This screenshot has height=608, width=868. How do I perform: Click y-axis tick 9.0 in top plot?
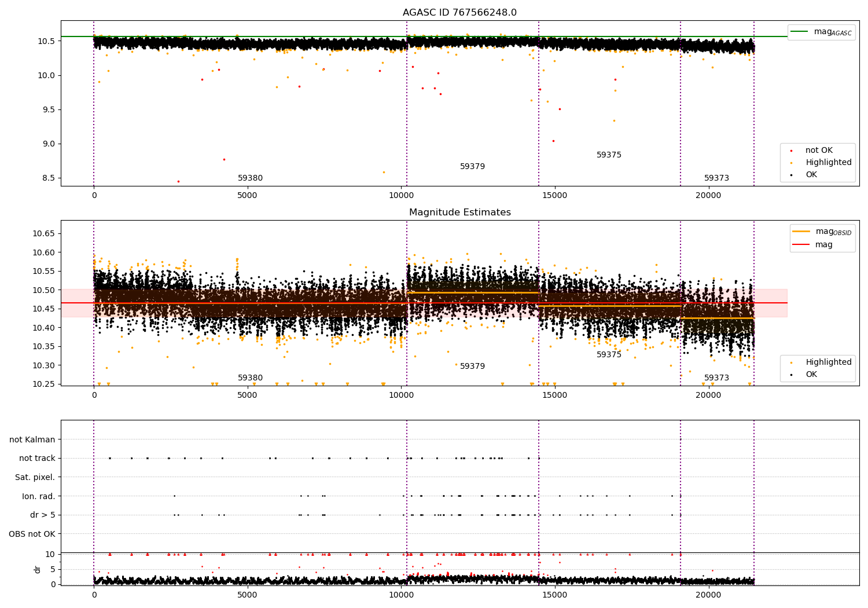click(x=49, y=144)
